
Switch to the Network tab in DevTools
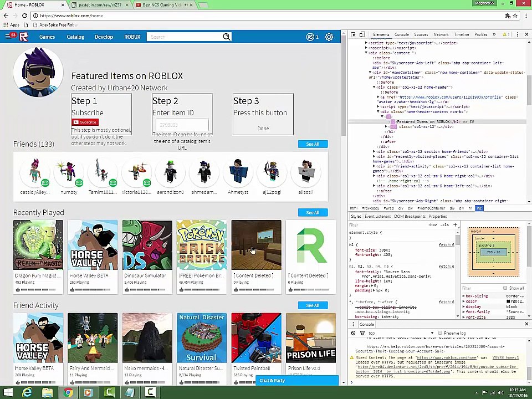tap(441, 34)
